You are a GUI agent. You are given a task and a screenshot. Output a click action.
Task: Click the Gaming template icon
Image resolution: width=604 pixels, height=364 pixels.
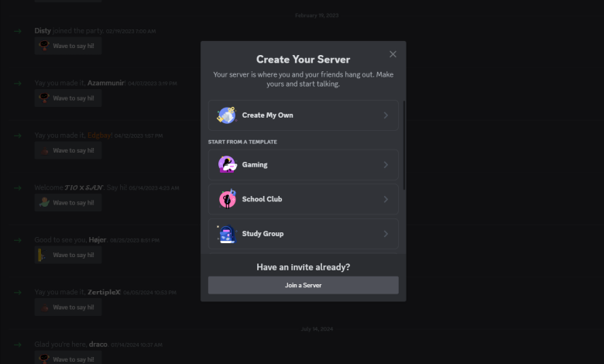(x=227, y=164)
